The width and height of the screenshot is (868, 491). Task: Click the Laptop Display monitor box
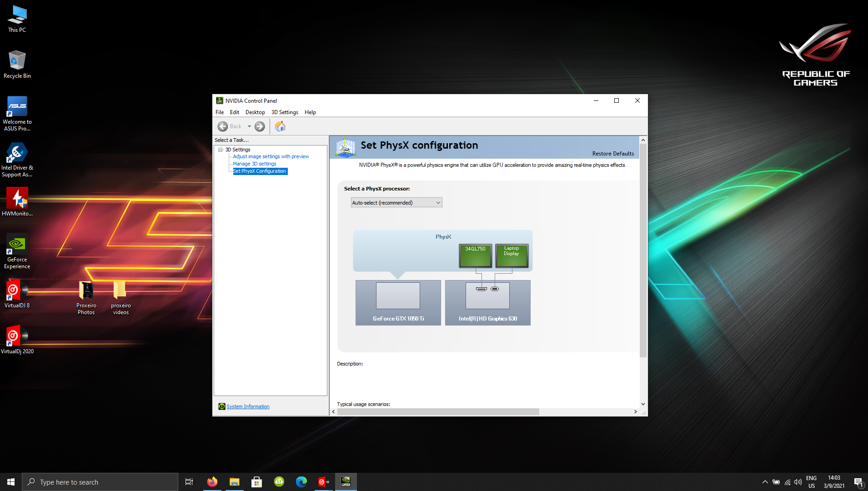pyautogui.click(x=512, y=256)
